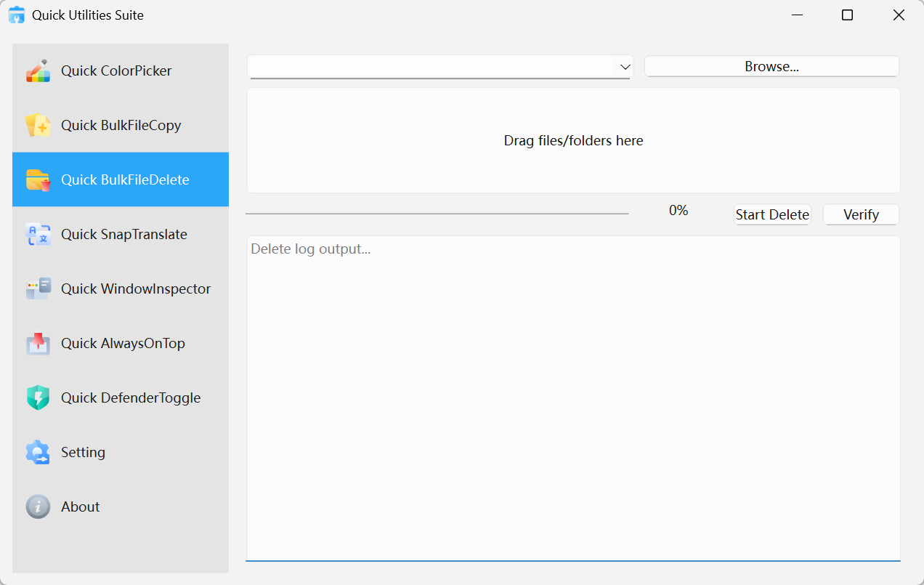Switch to the About section
Viewport: 924px width, 585px height.
click(x=120, y=506)
